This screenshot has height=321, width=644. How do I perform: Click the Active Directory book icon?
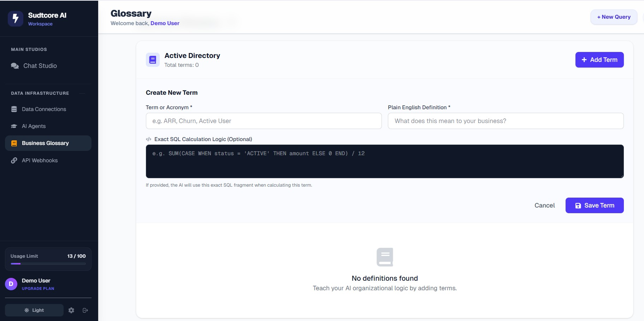tap(153, 60)
